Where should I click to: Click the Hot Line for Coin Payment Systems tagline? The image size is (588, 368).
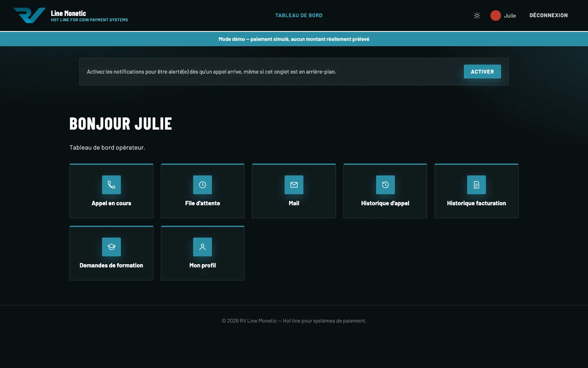tap(89, 20)
